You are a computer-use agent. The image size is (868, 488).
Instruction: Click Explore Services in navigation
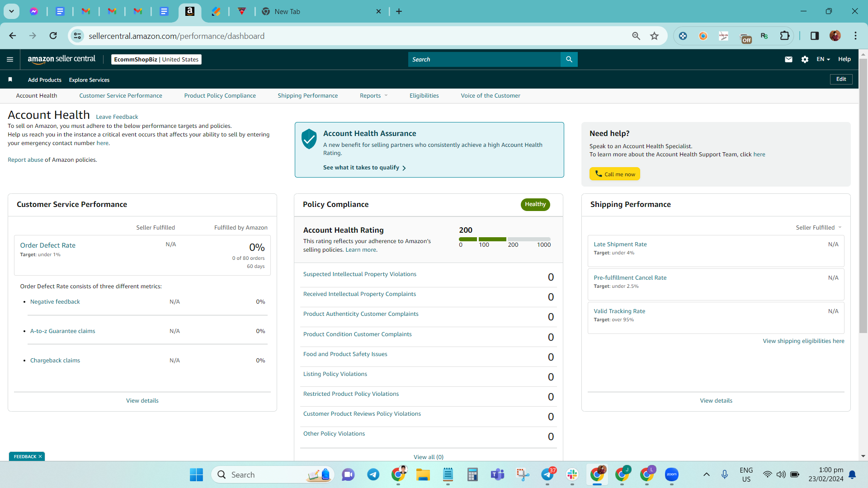pos(89,80)
